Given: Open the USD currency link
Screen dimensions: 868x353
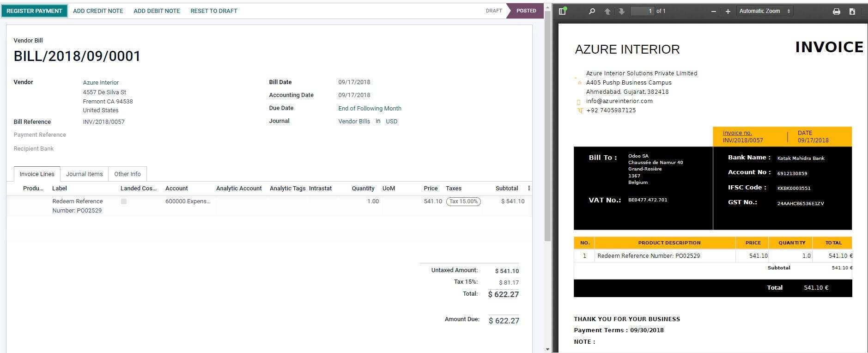Looking at the screenshot, I should pyautogui.click(x=392, y=122).
